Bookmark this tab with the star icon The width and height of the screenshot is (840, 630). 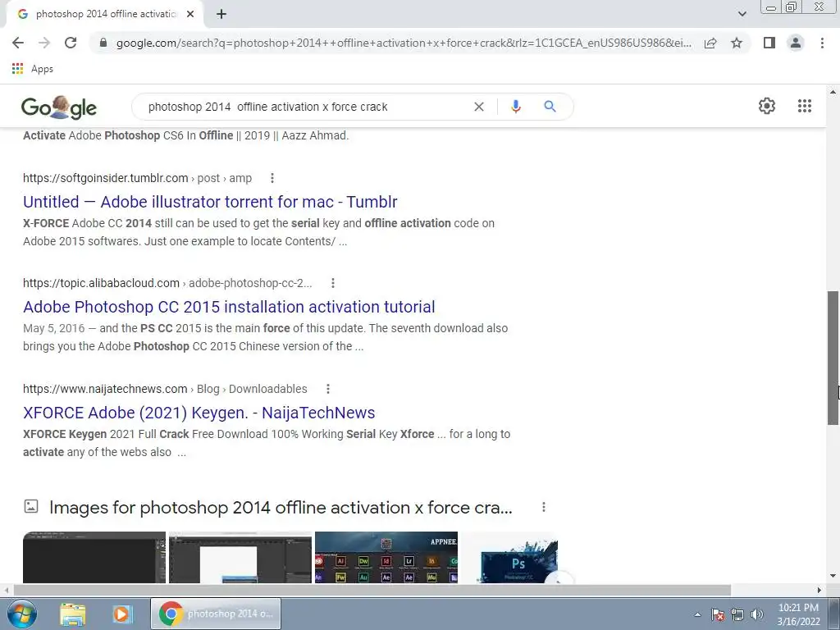pyautogui.click(x=737, y=43)
